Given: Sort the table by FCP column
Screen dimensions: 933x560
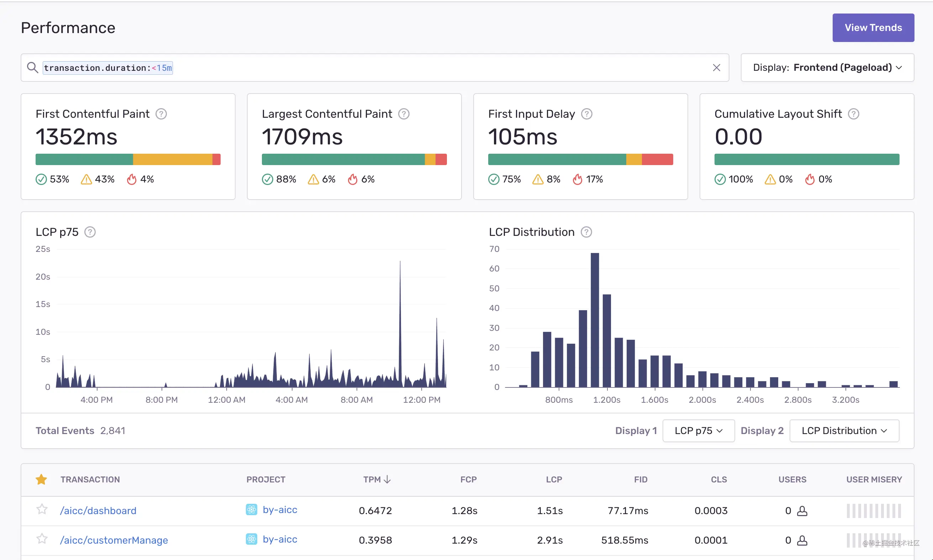Looking at the screenshot, I should (x=468, y=479).
